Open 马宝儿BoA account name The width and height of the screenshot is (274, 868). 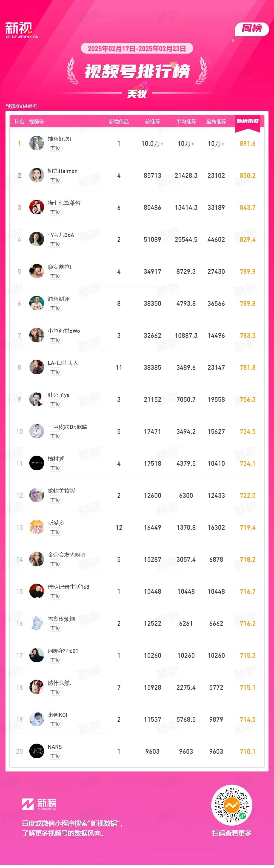61,235
